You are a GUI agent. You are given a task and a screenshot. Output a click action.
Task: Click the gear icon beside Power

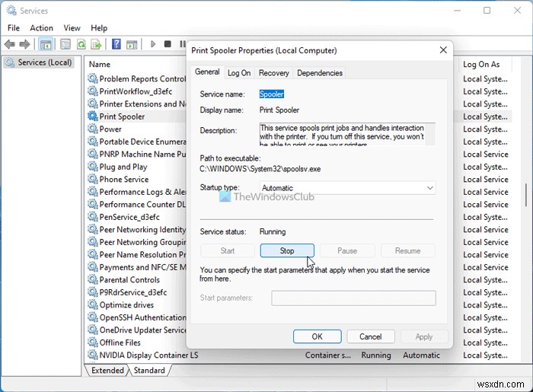click(92, 129)
